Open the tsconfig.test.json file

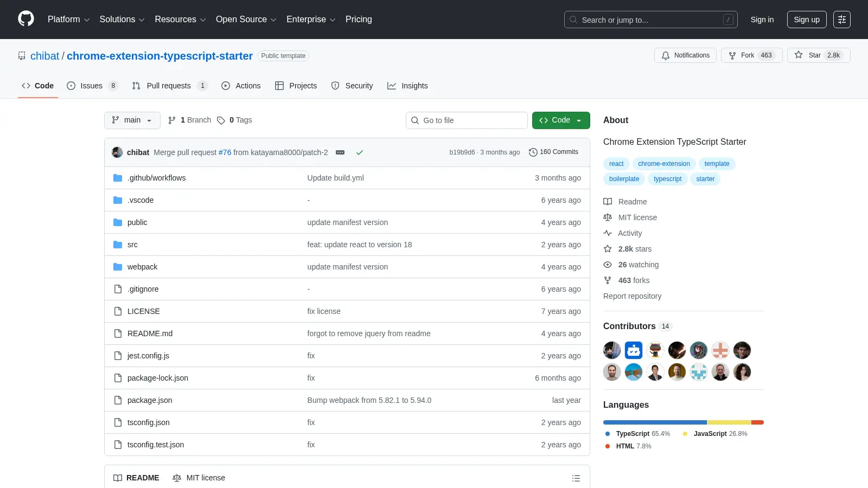(156, 445)
